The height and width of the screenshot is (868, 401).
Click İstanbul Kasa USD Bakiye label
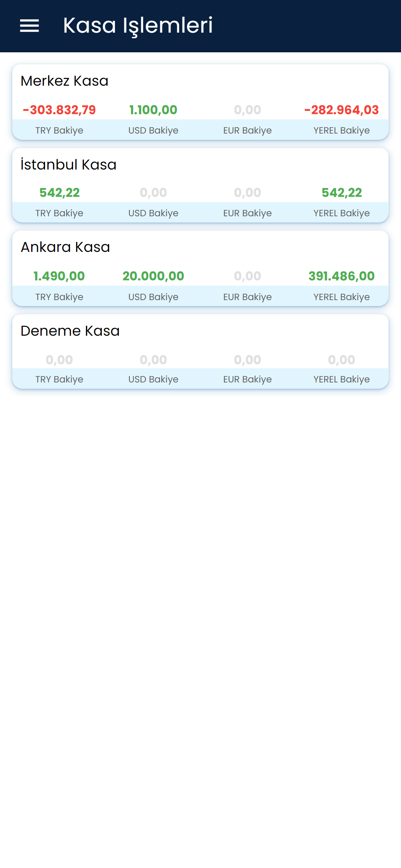153,213
